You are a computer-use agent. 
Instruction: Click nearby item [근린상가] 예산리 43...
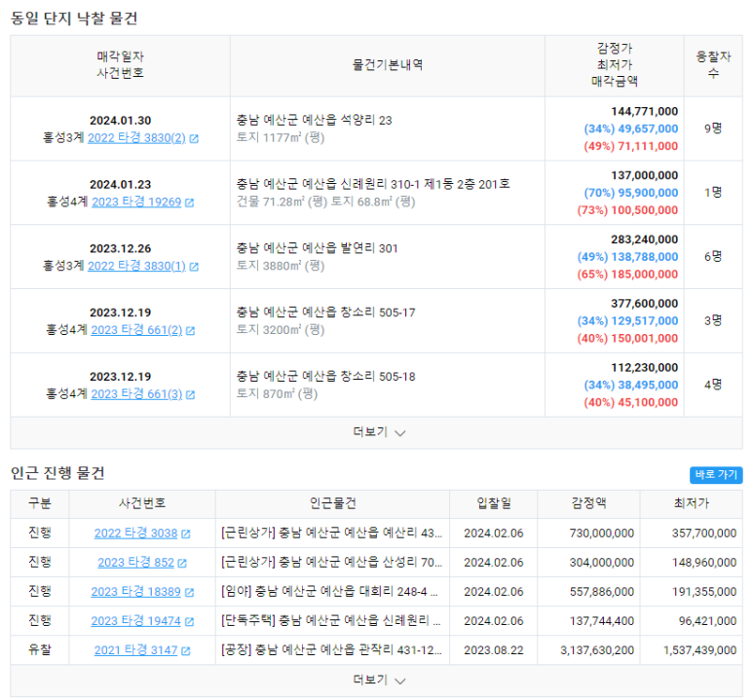[x=332, y=533]
